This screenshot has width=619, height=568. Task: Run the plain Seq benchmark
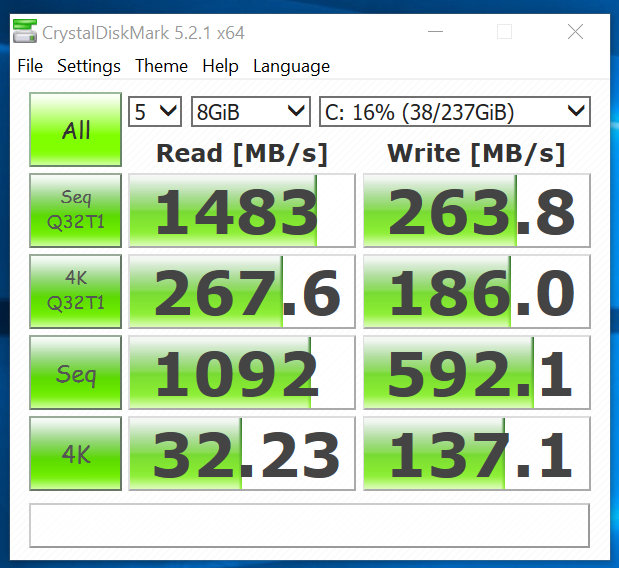(75, 373)
